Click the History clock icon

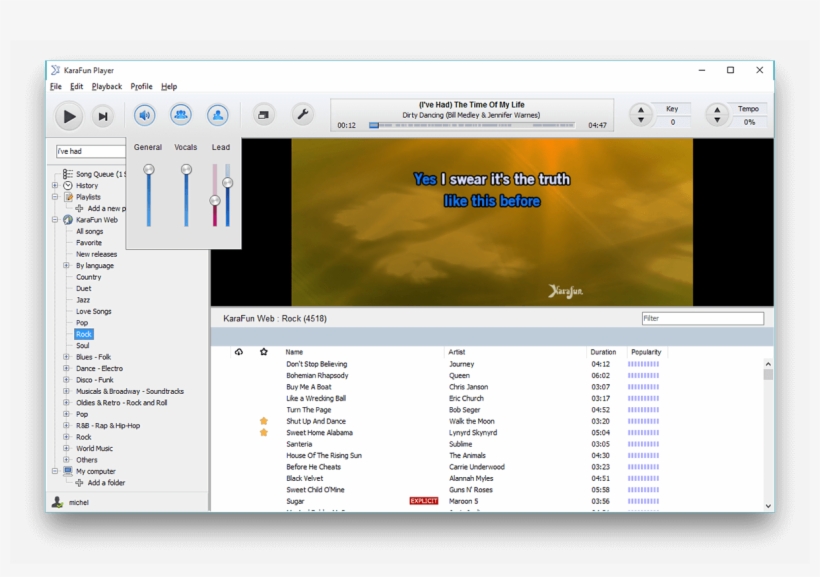pyautogui.click(x=68, y=185)
